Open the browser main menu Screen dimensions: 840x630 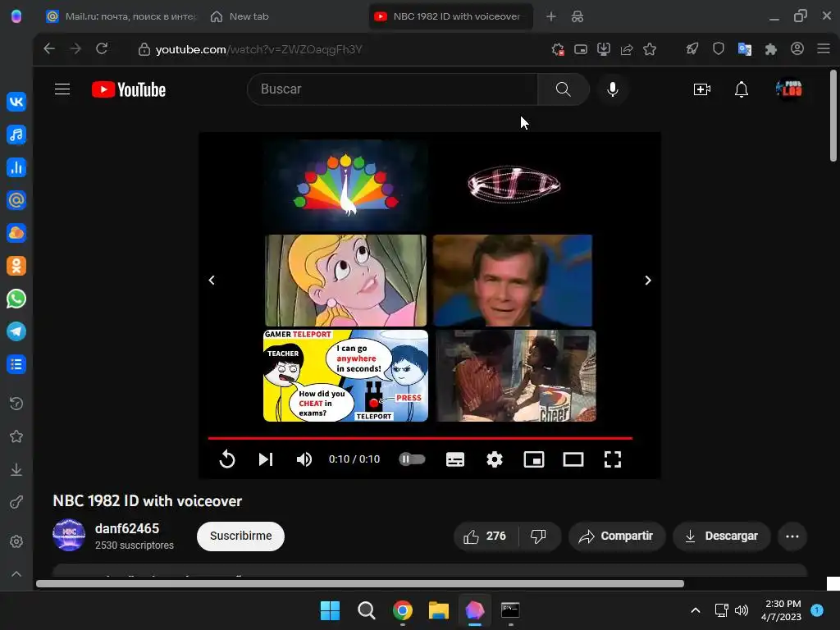824,48
